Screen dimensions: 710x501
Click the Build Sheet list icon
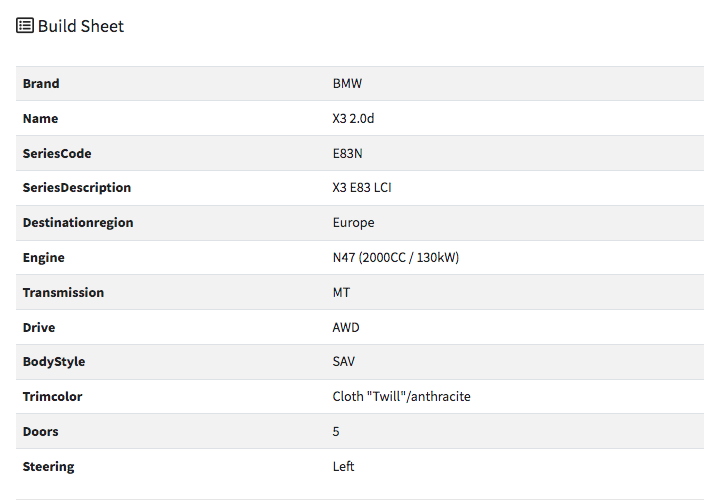[x=25, y=25]
